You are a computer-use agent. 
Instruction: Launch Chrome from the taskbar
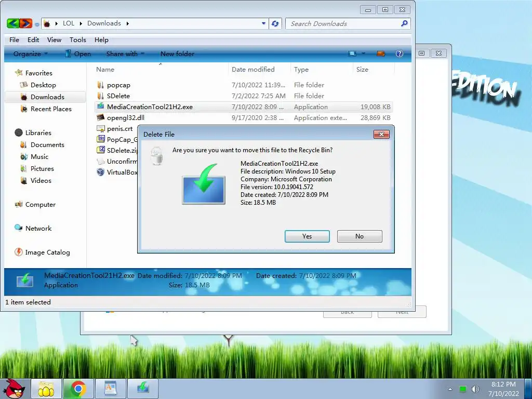[78, 389]
